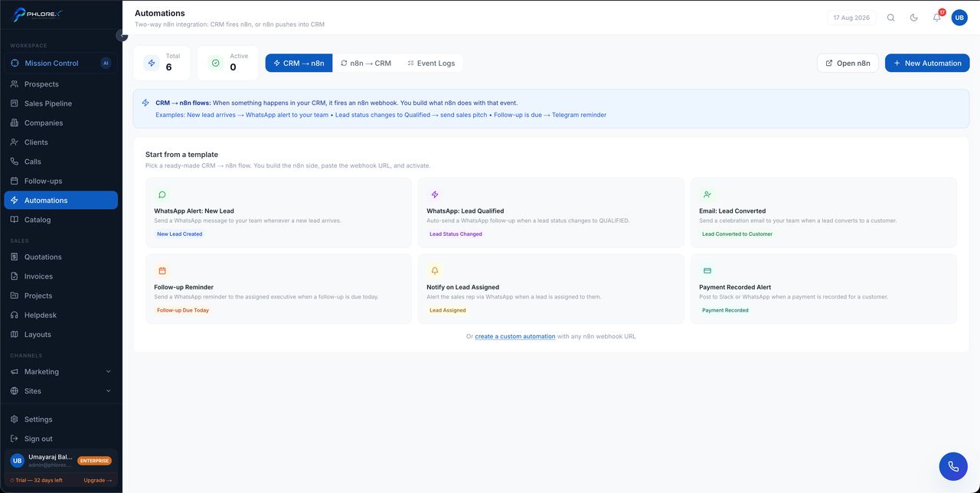
Task: Expand the Marketing menu chevron
Action: 108,372
